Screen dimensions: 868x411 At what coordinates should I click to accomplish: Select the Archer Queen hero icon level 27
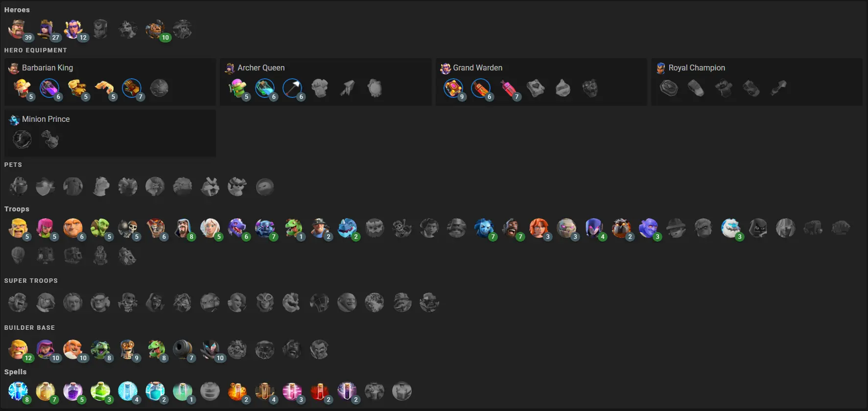[x=46, y=29]
